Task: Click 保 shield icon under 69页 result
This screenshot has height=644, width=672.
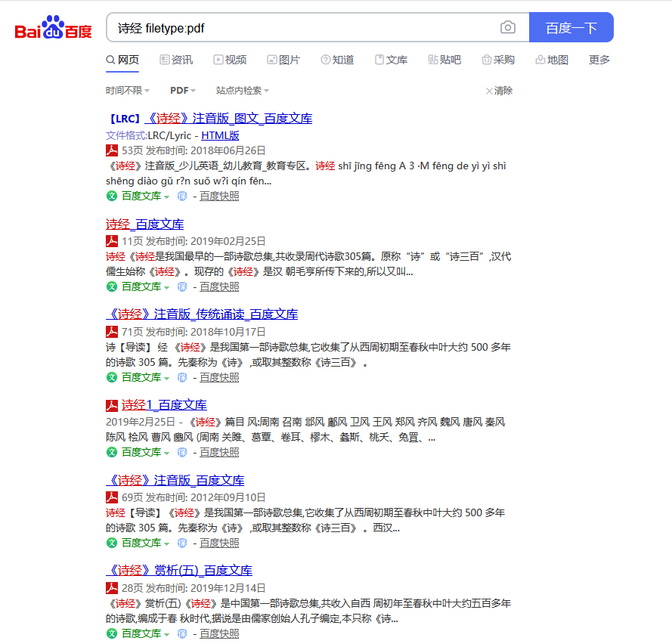Action: [x=182, y=543]
